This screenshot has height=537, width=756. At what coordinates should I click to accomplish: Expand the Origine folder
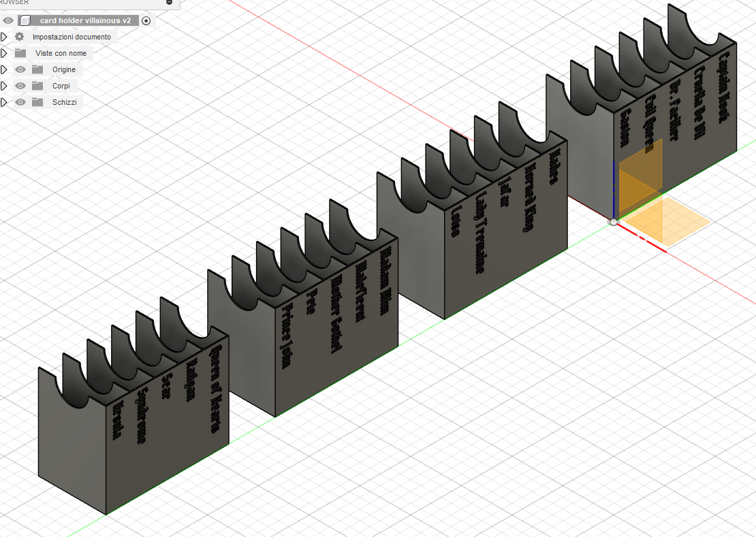(4, 69)
